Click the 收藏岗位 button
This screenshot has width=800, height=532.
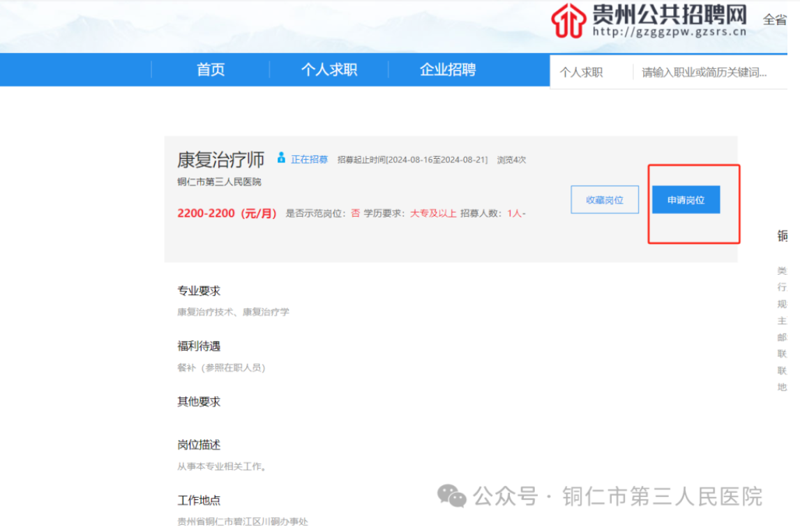coord(604,200)
